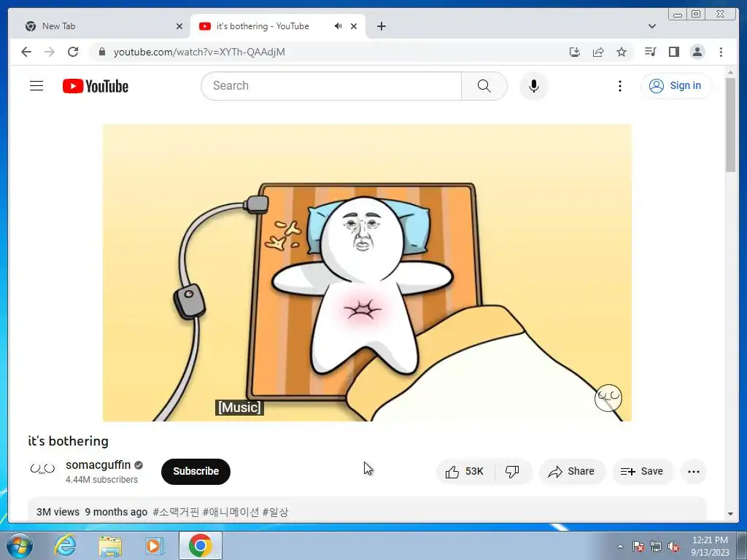Mute the tab via speaker icon
Image resolution: width=747 pixels, height=560 pixels.
click(x=338, y=26)
